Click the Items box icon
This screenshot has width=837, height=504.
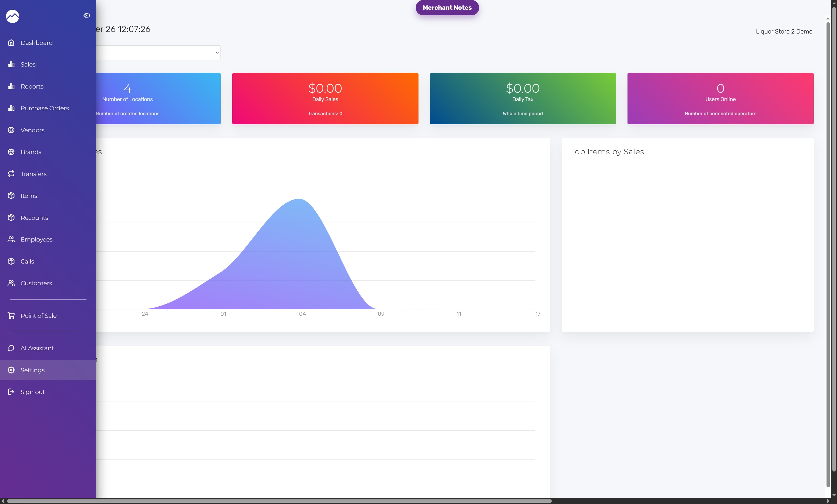11,196
